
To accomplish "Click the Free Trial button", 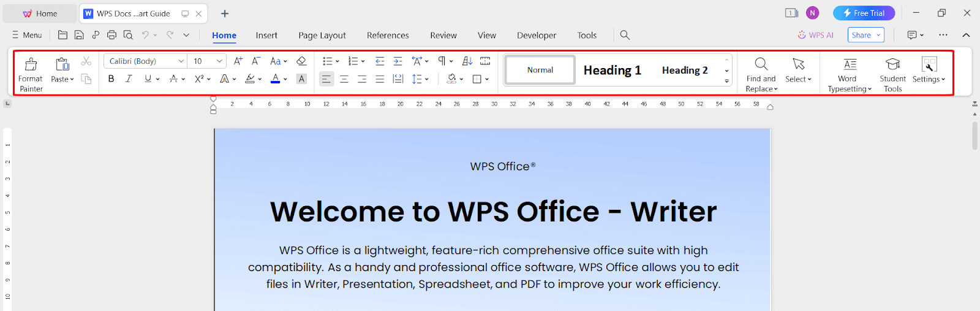I will (864, 13).
